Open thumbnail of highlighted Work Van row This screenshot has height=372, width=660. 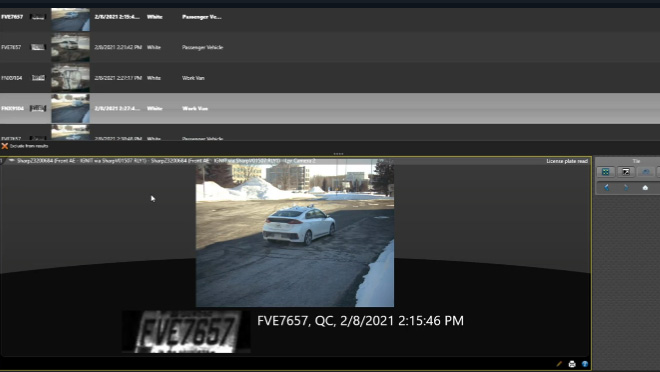(x=70, y=109)
